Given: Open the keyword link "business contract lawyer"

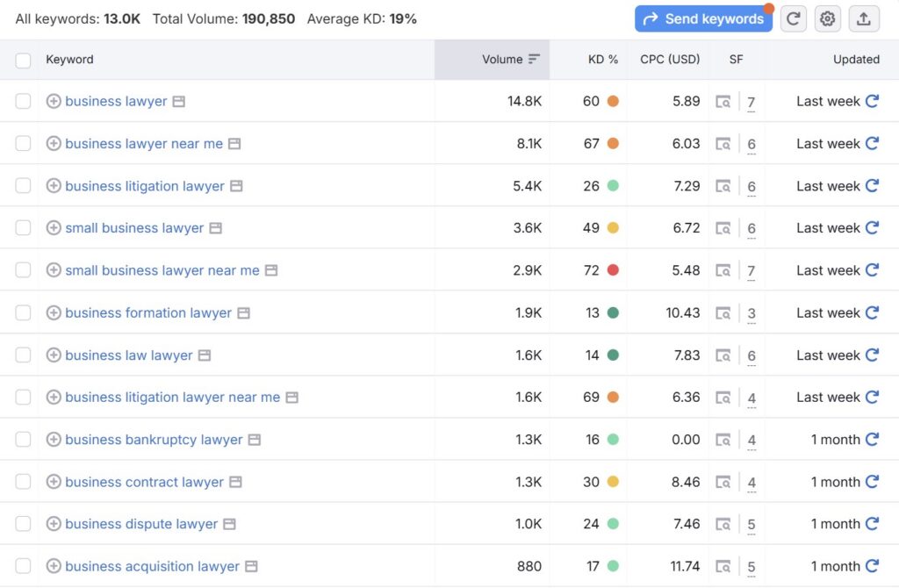Looking at the screenshot, I should click(x=142, y=482).
